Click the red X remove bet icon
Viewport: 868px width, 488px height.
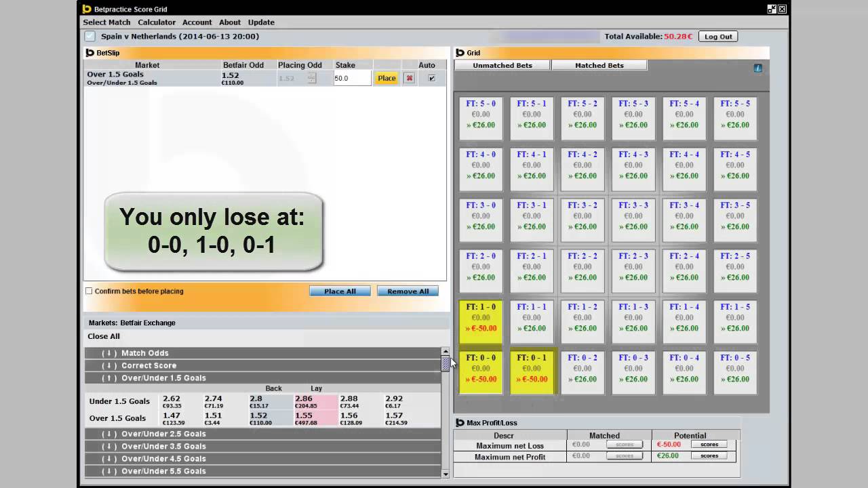tap(409, 78)
